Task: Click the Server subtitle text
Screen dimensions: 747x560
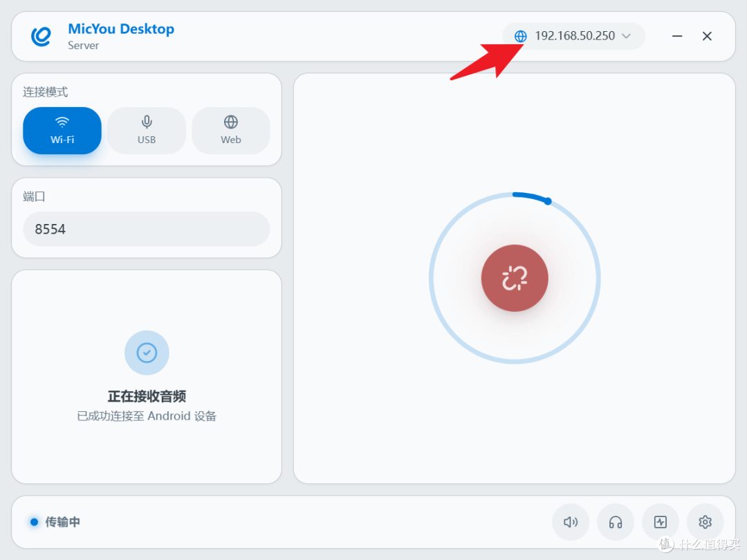Action: click(x=84, y=46)
